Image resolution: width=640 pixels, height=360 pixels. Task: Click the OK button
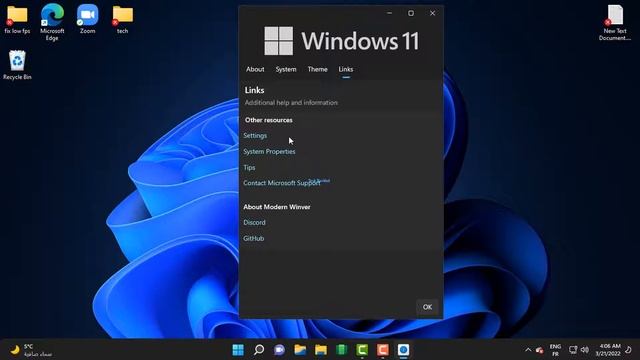[x=427, y=307]
